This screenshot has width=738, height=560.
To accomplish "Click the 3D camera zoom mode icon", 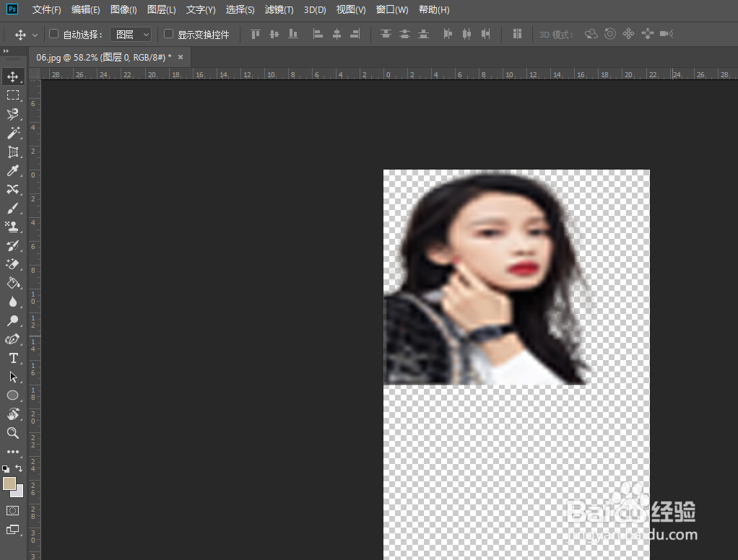I will point(667,34).
